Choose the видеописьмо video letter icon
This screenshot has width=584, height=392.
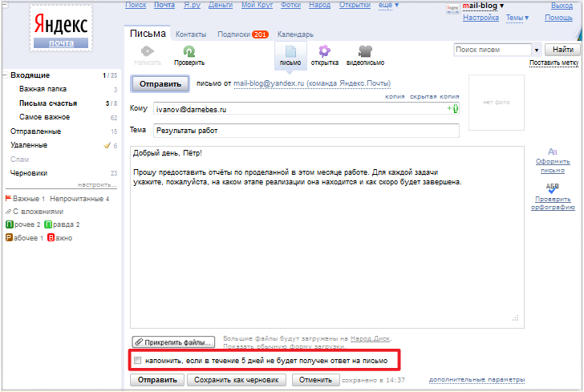click(365, 51)
